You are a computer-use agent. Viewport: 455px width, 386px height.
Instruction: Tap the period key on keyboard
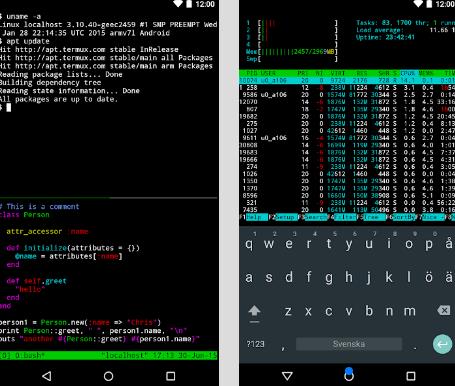[415, 347]
